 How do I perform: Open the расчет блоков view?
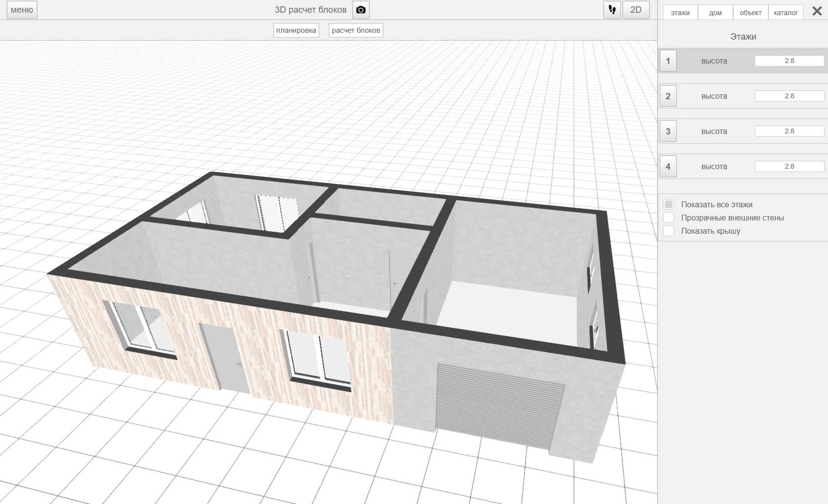pyautogui.click(x=356, y=30)
